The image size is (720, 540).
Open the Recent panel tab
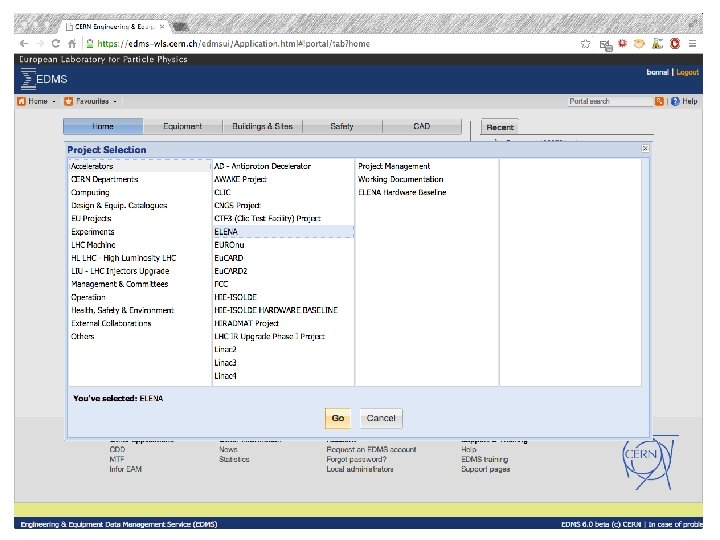pos(500,127)
